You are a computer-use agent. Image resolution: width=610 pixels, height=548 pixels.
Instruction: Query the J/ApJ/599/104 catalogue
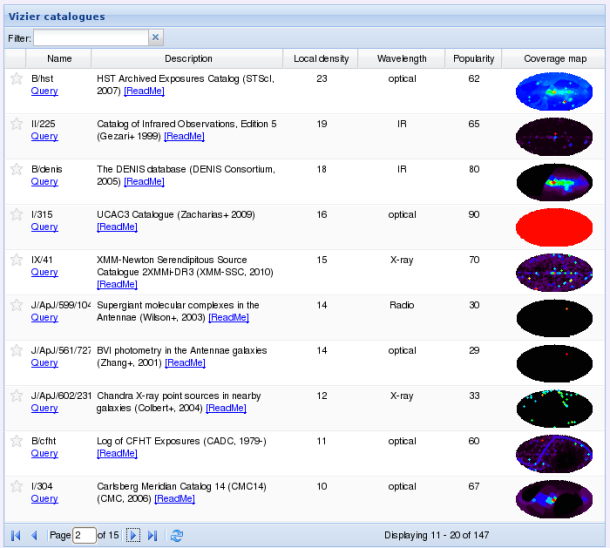pos(44,318)
